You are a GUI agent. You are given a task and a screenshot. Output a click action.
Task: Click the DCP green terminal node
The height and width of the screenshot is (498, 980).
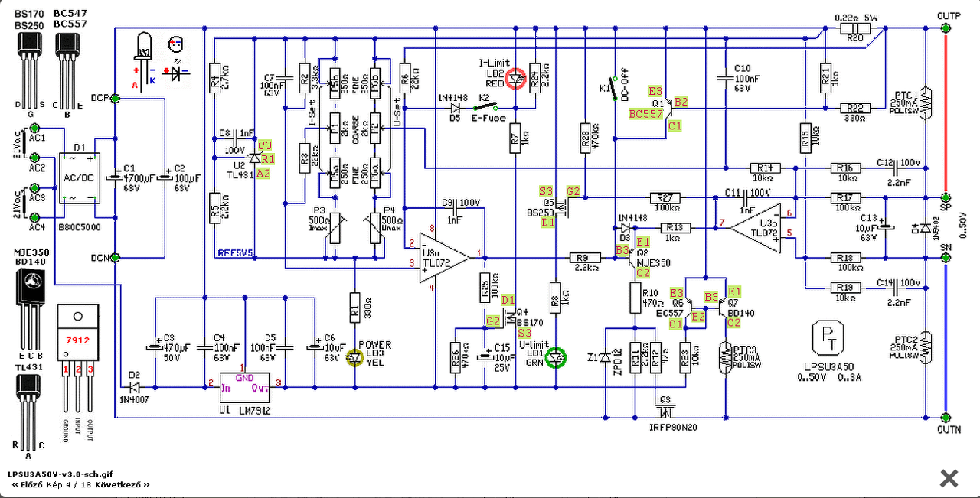[x=115, y=98]
